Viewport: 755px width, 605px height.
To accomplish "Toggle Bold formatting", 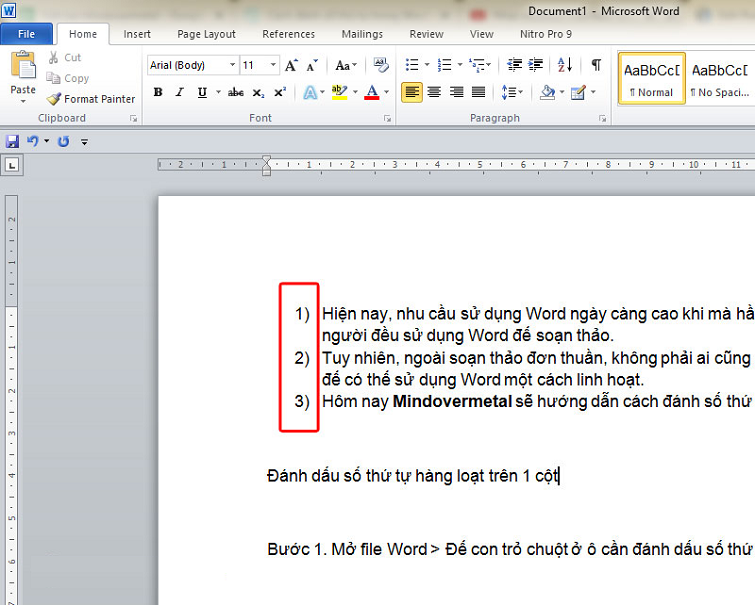I will pos(157,93).
